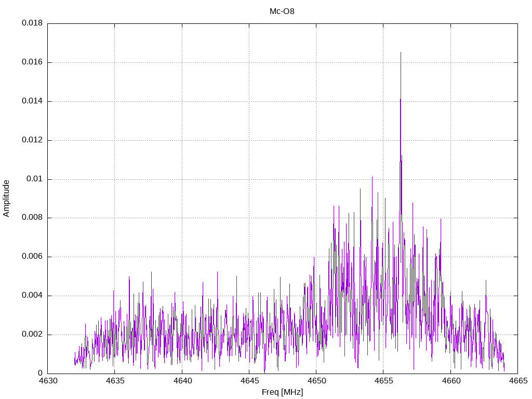This screenshot has height=399, width=532.
Task: Select the 0.018 y-axis tick label
Action: [32, 23]
